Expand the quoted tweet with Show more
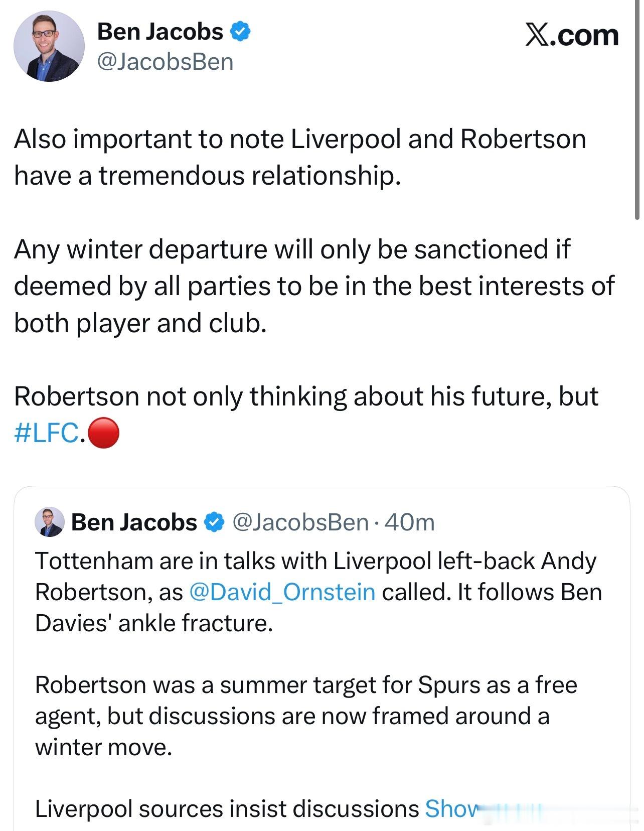Viewport: 644px width, 831px height. tap(451, 808)
